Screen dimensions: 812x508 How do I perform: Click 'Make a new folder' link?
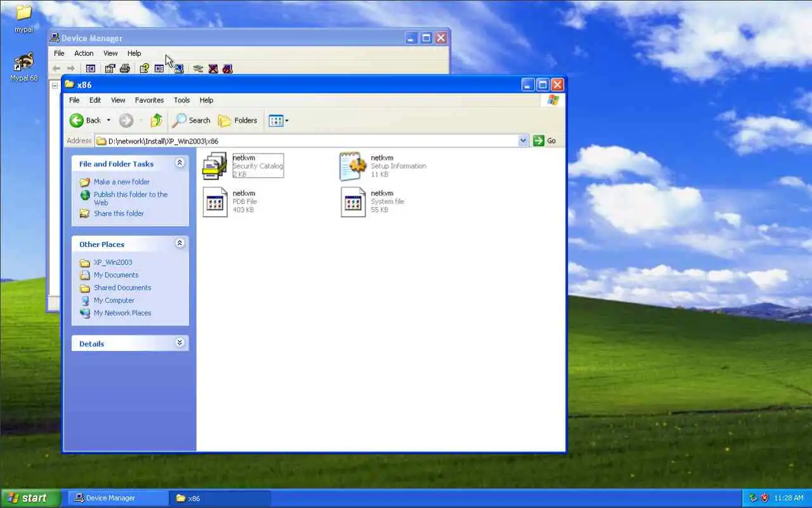[122, 182]
